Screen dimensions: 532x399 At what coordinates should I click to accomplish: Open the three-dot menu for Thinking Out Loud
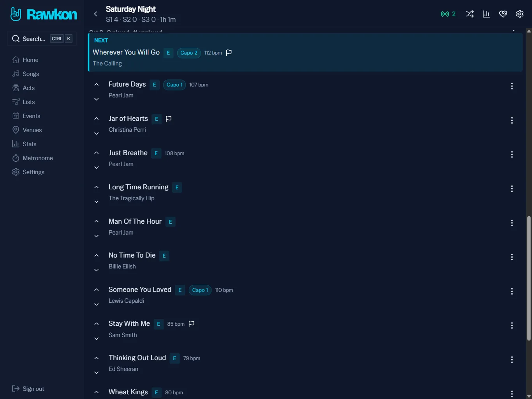(512, 359)
